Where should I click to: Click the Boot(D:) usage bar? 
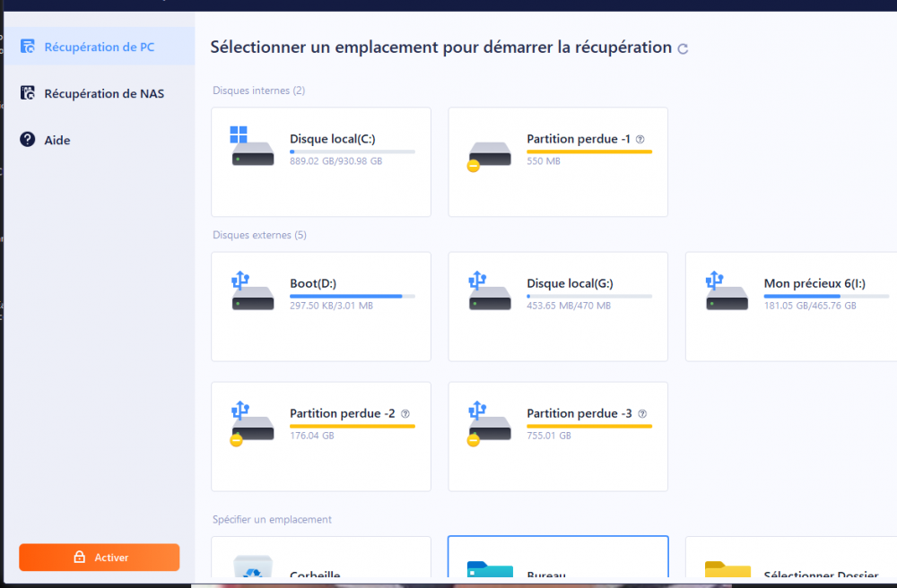[x=353, y=296]
